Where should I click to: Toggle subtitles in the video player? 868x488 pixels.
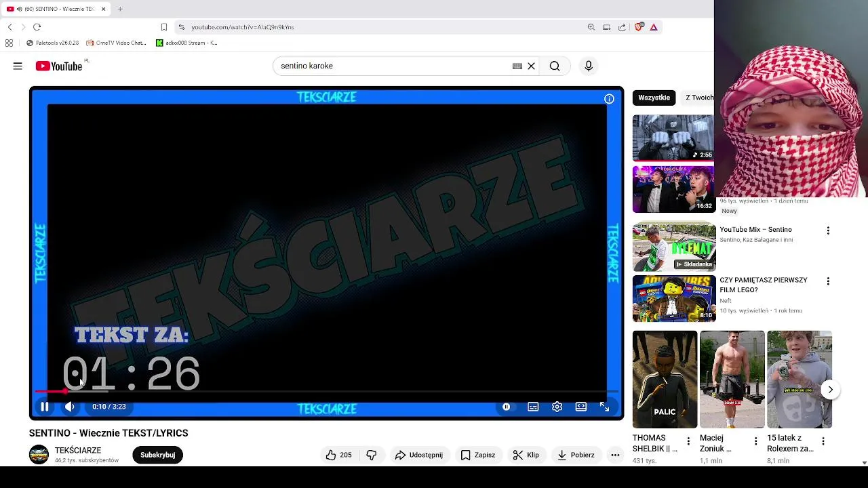(533, 407)
